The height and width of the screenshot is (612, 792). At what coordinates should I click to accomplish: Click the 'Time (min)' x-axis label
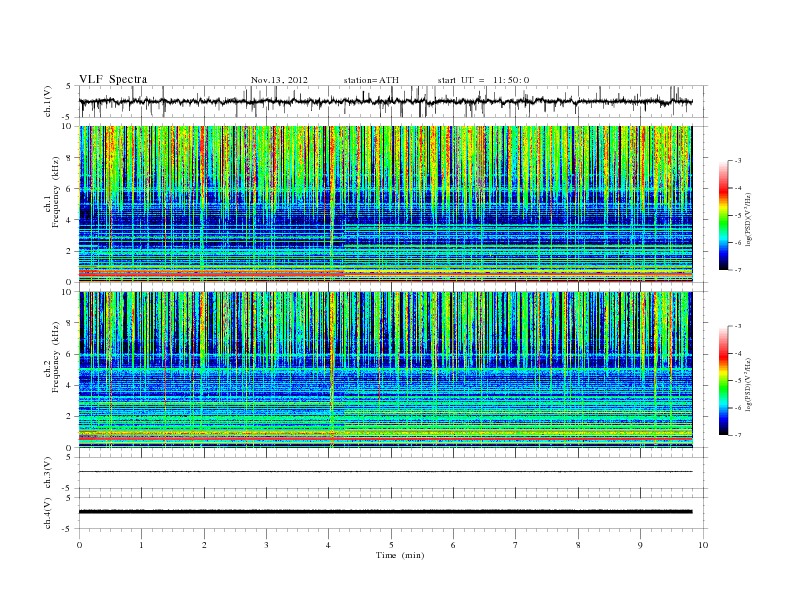click(400, 555)
